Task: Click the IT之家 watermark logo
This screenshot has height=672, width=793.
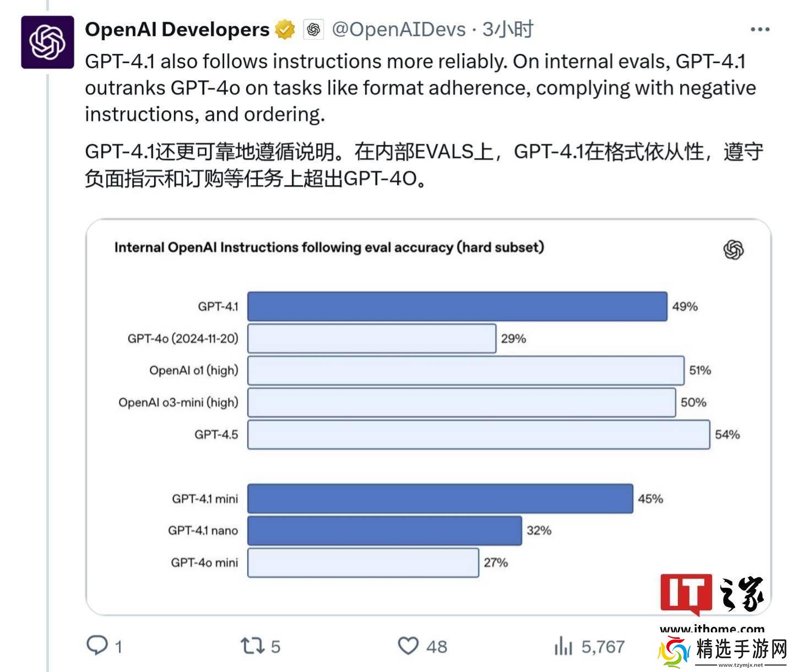Action: [x=712, y=595]
